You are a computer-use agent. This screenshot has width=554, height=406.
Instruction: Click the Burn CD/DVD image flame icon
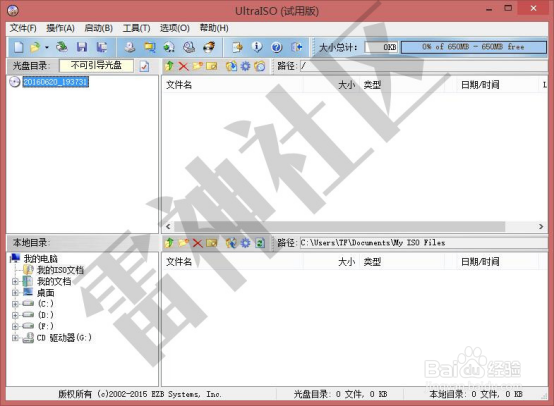pos(209,47)
